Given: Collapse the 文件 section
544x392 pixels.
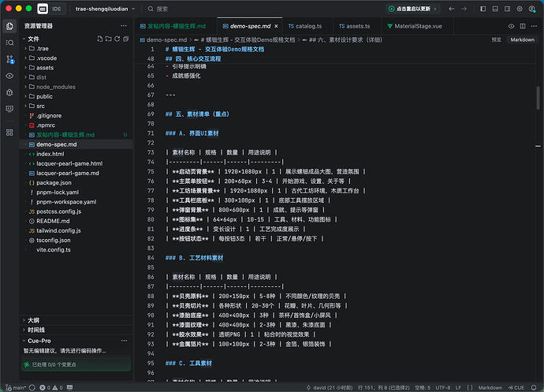Looking at the screenshot, I should (x=33, y=39).
